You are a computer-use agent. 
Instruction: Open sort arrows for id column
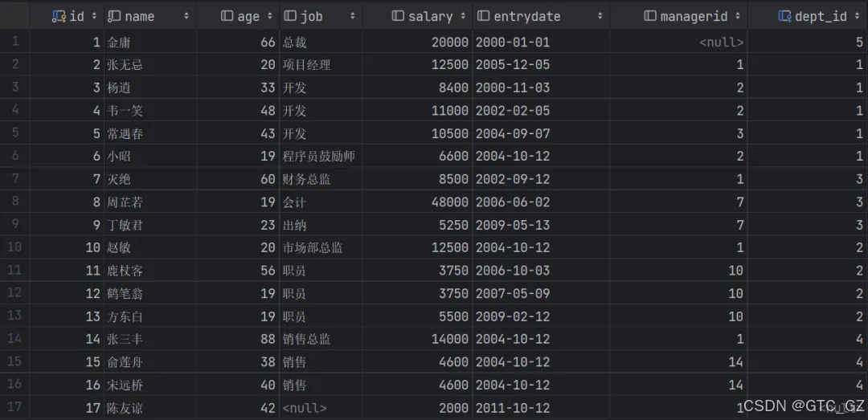coord(94,17)
